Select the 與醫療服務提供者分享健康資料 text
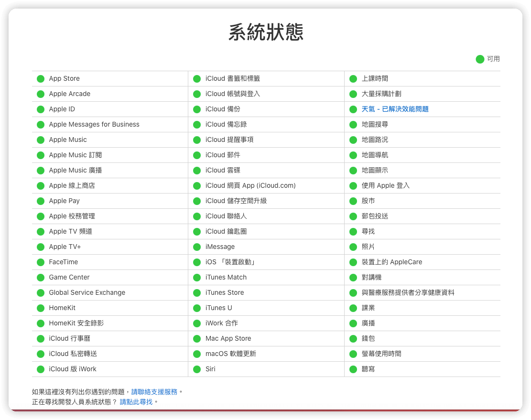Viewport: 531px width, 420px height. 408,292
